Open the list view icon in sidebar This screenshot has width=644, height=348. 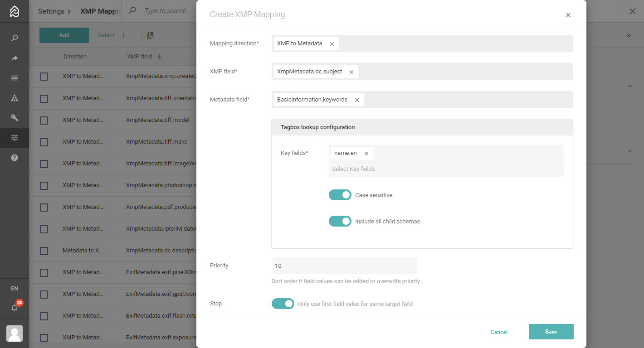coord(15,78)
